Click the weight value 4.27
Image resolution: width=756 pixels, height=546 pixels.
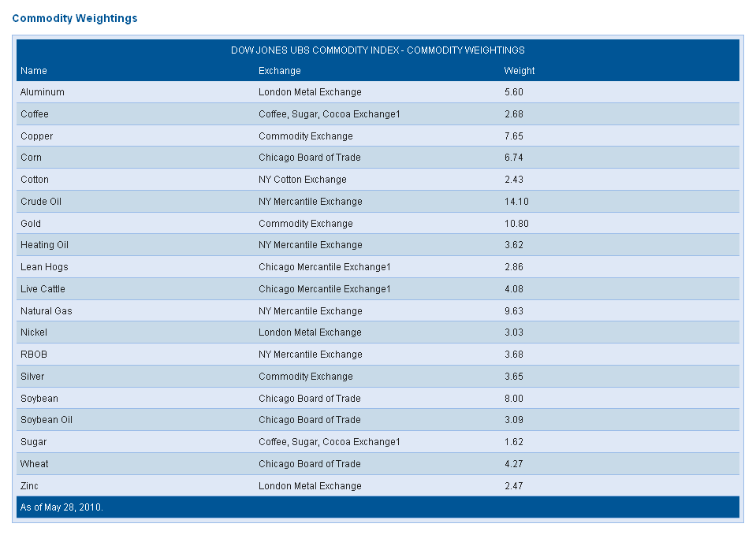click(x=514, y=464)
